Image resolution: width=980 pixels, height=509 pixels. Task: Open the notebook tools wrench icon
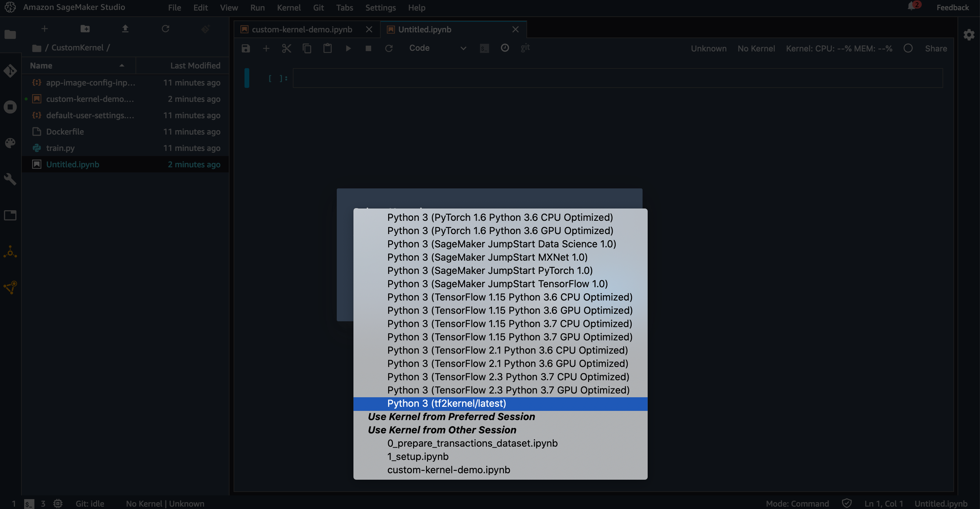pyautogui.click(x=10, y=179)
